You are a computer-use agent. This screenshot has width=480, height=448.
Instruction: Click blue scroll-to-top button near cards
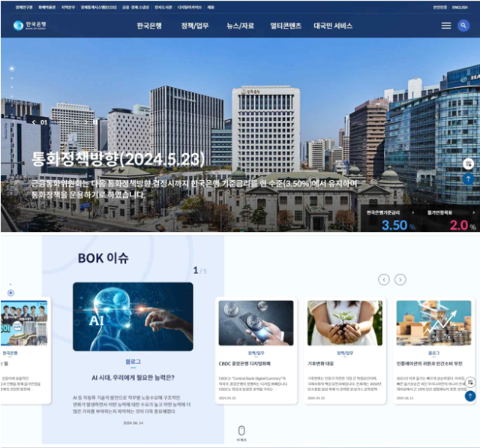[469, 395]
